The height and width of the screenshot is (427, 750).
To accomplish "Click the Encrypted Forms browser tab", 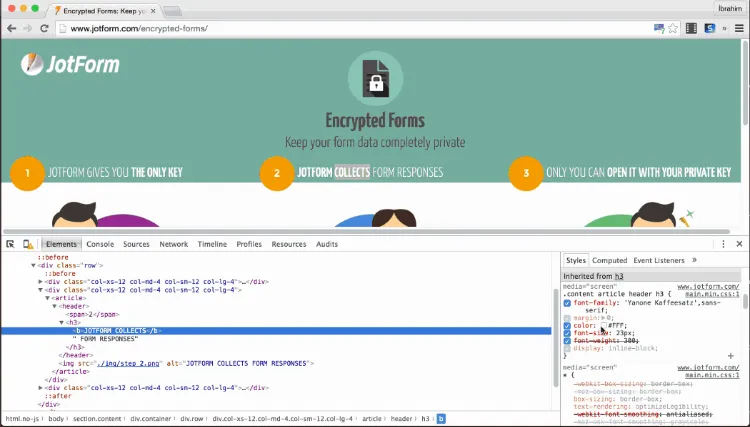I will (103, 10).
